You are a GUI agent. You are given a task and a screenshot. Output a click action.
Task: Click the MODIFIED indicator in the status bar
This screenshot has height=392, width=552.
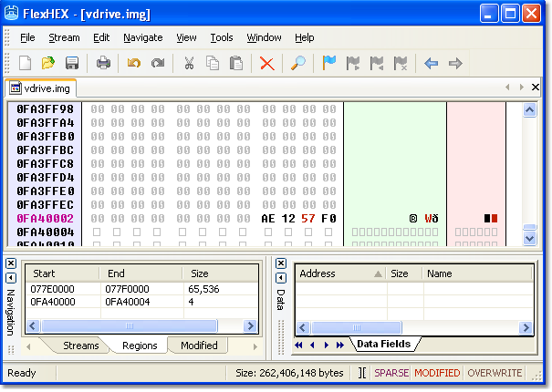click(437, 373)
